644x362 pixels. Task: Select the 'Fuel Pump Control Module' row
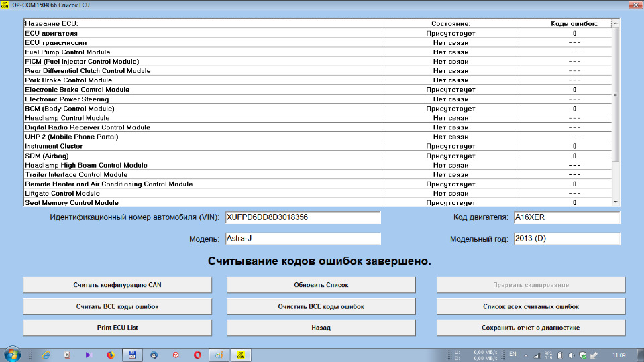[x=318, y=52]
